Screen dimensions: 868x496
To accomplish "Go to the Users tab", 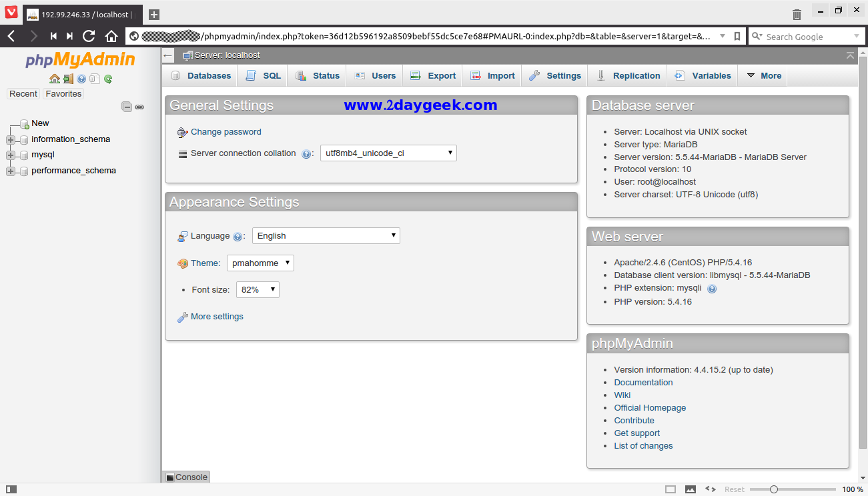I will point(375,75).
